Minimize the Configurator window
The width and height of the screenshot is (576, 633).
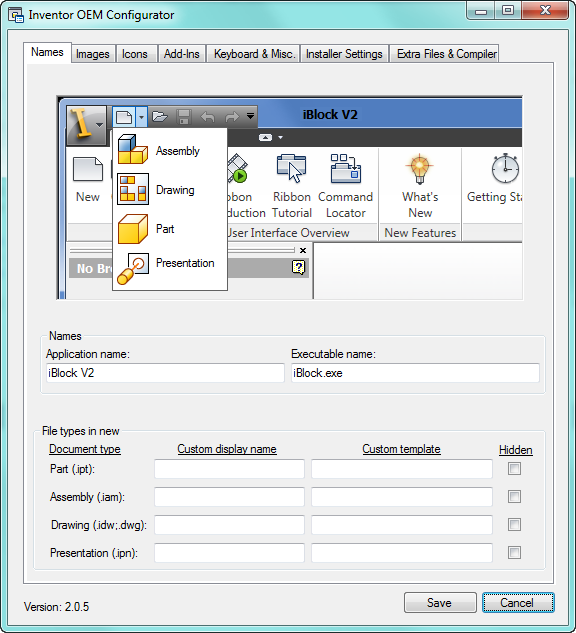(x=481, y=10)
